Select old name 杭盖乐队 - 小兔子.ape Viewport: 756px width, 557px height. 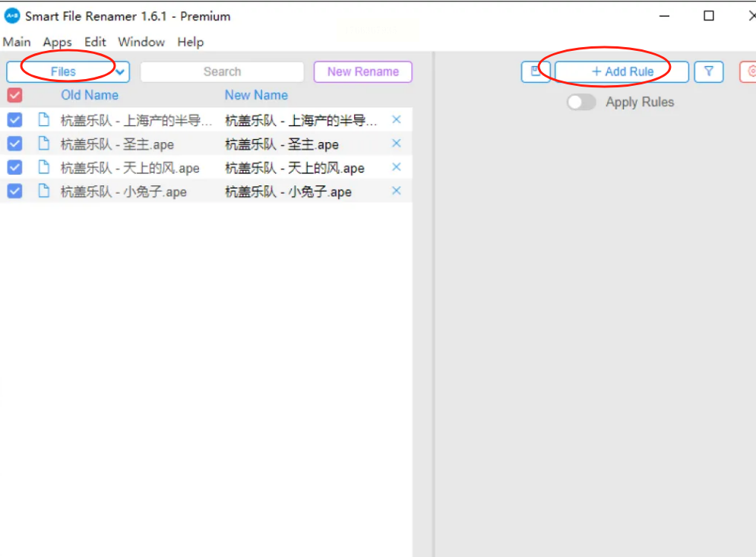[x=123, y=191]
